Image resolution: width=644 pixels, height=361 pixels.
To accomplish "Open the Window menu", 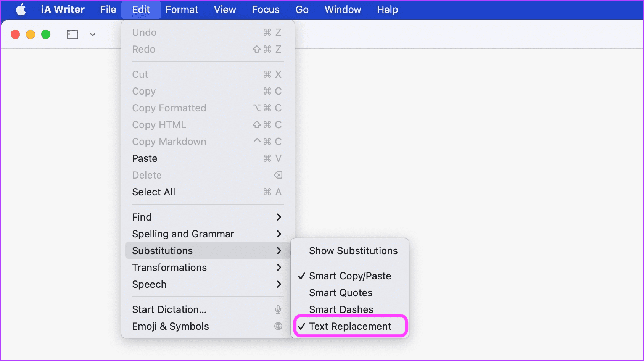I will pyautogui.click(x=343, y=10).
